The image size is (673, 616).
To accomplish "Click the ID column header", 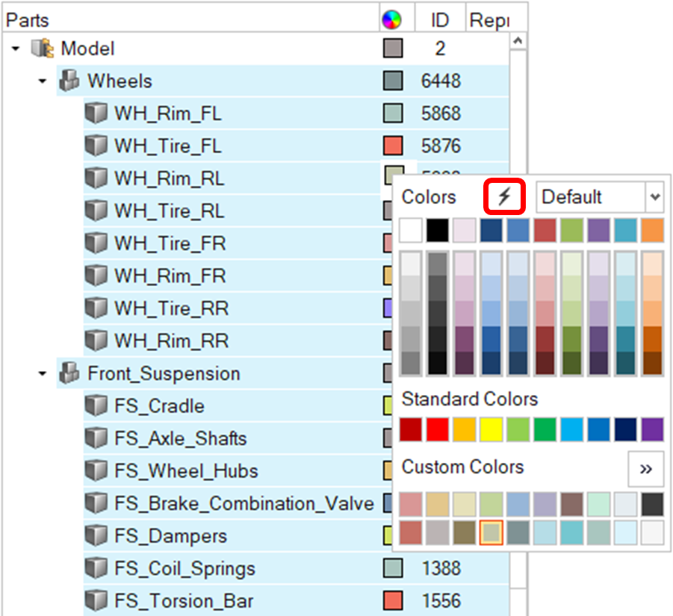I will (440, 20).
